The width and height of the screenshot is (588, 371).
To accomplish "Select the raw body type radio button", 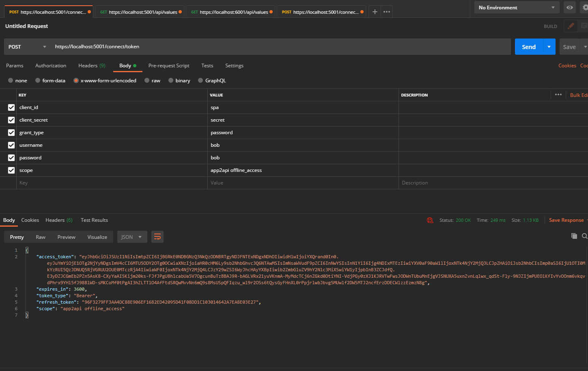I will [147, 80].
